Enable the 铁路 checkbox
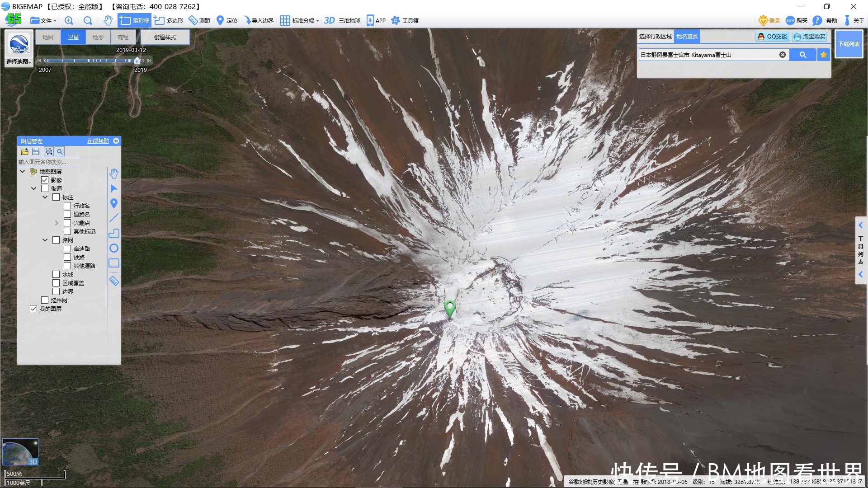Image resolution: width=868 pixels, height=488 pixels. [x=67, y=257]
